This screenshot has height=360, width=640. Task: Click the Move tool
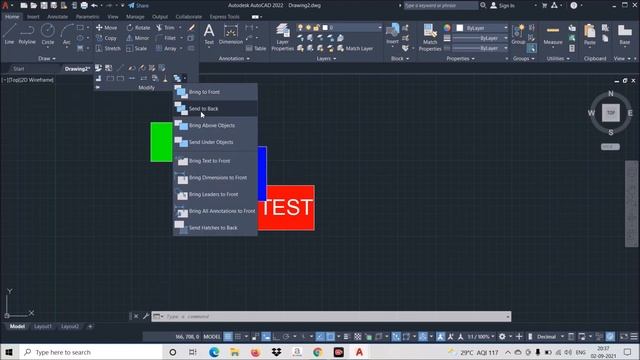click(107, 28)
